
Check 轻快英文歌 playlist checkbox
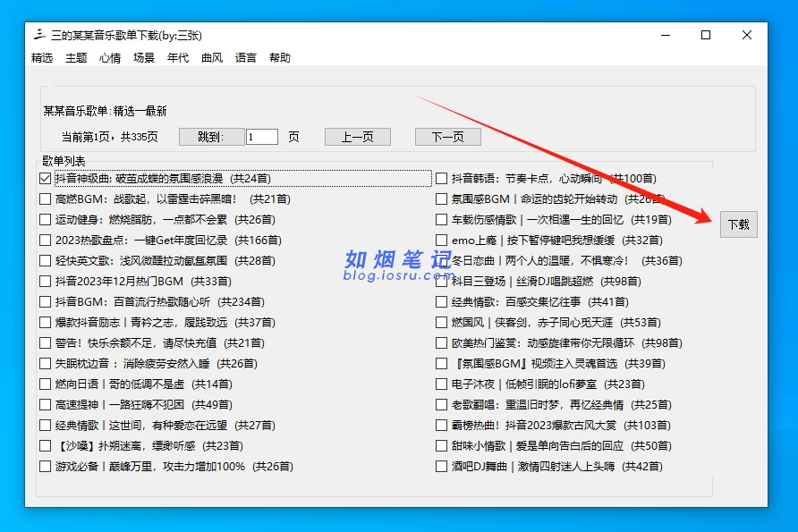click(x=46, y=261)
